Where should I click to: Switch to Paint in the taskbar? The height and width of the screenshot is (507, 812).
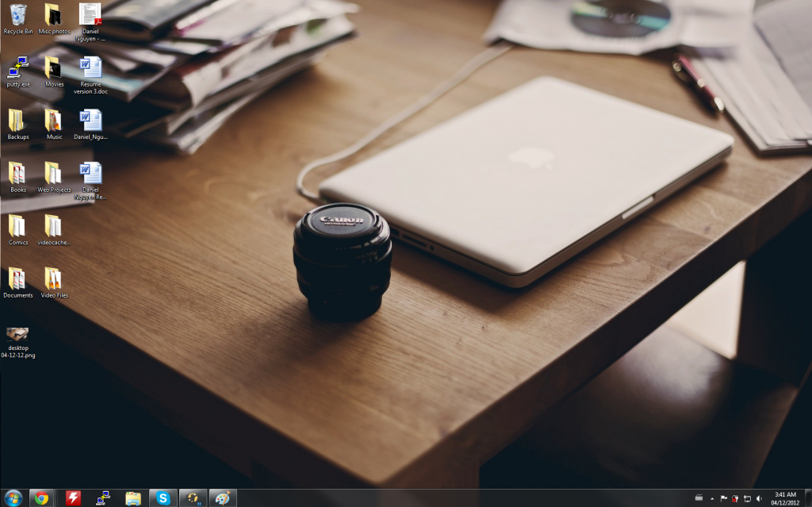point(223,498)
